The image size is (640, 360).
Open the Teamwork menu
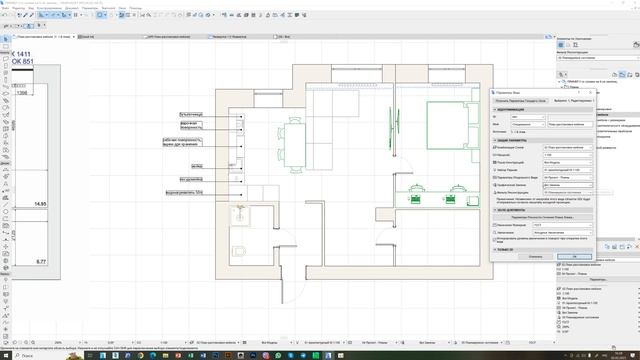[x=108, y=8]
